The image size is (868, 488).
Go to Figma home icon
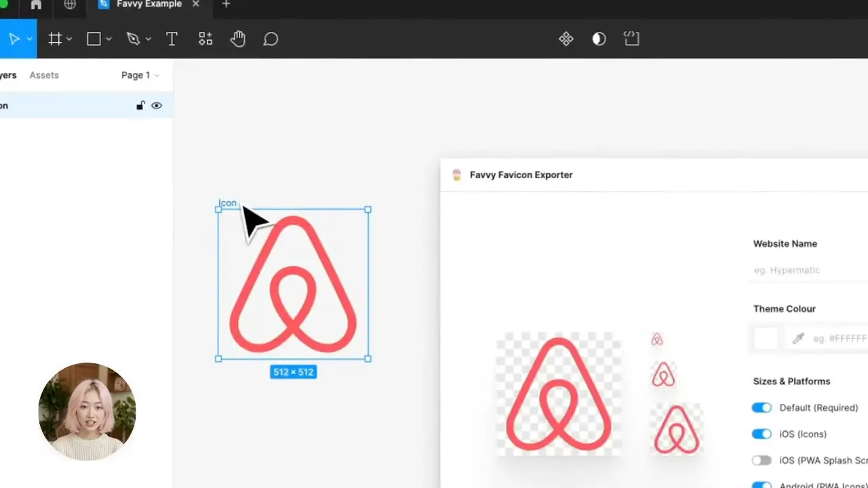[x=36, y=5]
